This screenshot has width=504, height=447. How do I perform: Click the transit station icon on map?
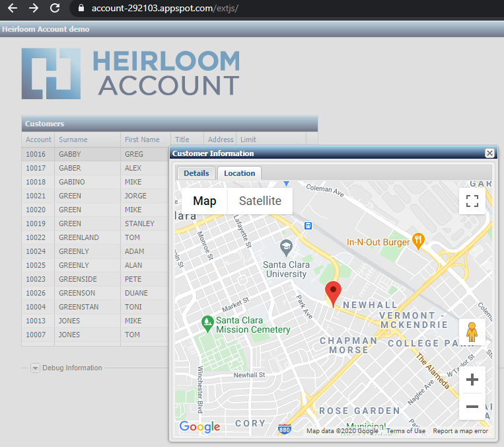point(308,225)
